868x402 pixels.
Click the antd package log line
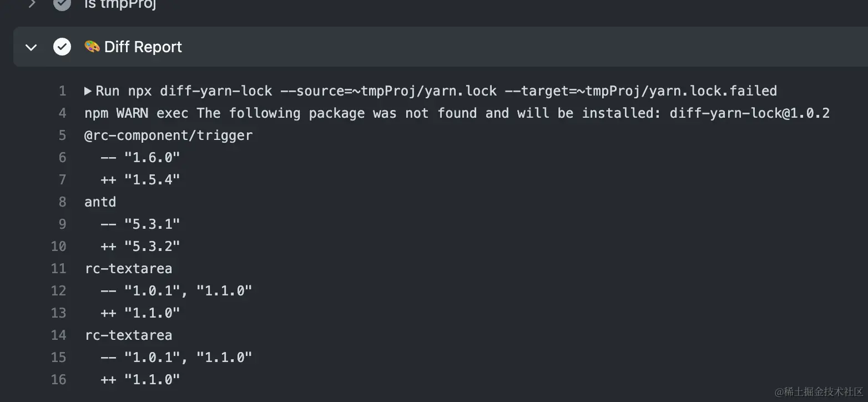pyautogui.click(x=100, y=202)
